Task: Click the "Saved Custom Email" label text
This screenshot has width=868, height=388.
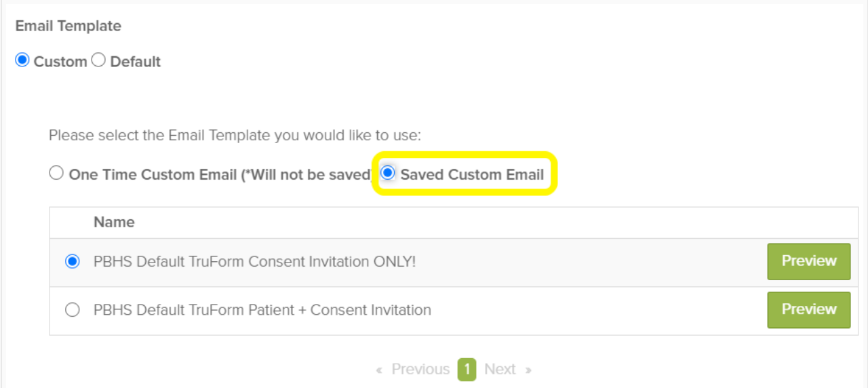Action: 472,174
